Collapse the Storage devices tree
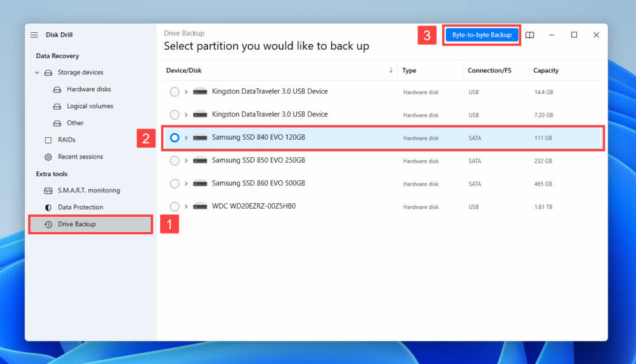This screenshot has width=636, height=364. [37, 72]
